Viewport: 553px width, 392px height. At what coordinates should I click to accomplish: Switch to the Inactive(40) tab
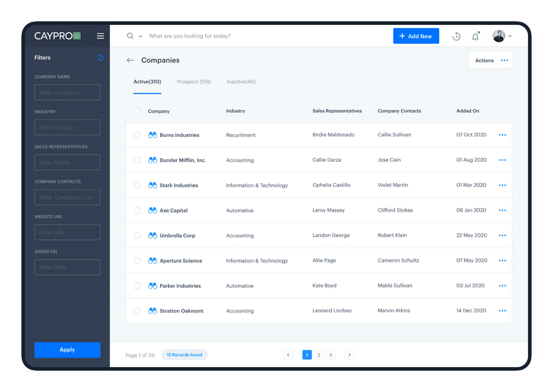click(x=241, y=82)
